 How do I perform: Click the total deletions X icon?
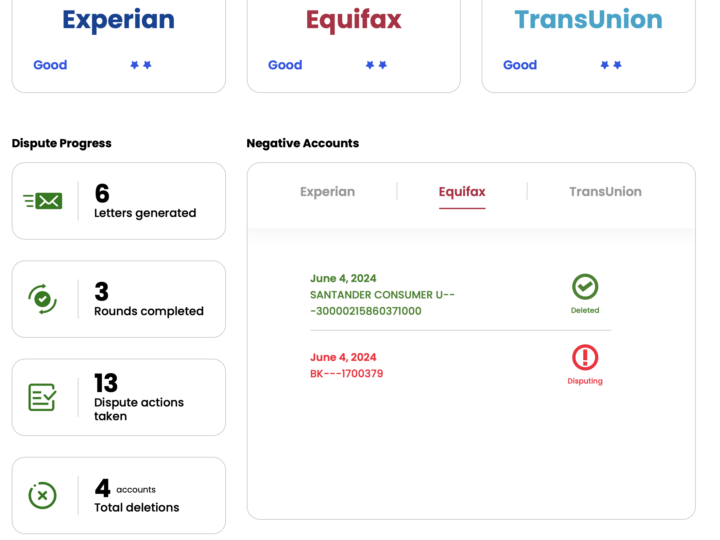coord(42,495)
